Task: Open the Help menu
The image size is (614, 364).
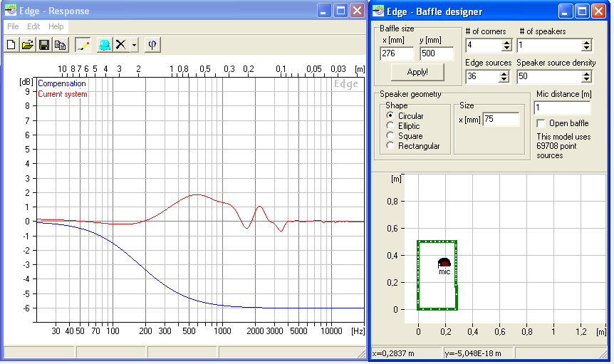Action: point(56,26)
